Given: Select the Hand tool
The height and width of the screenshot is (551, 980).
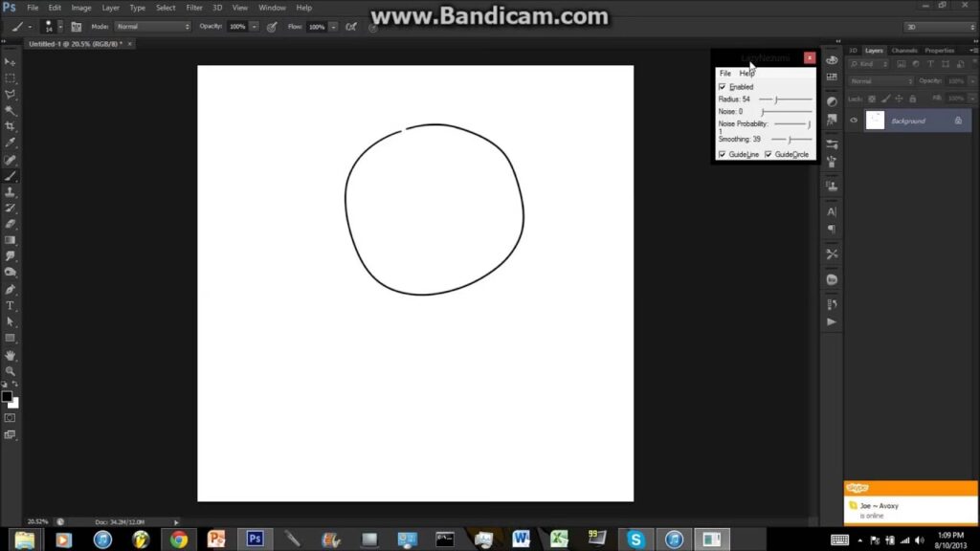Looking at the screenshot, I should [11, 355].
